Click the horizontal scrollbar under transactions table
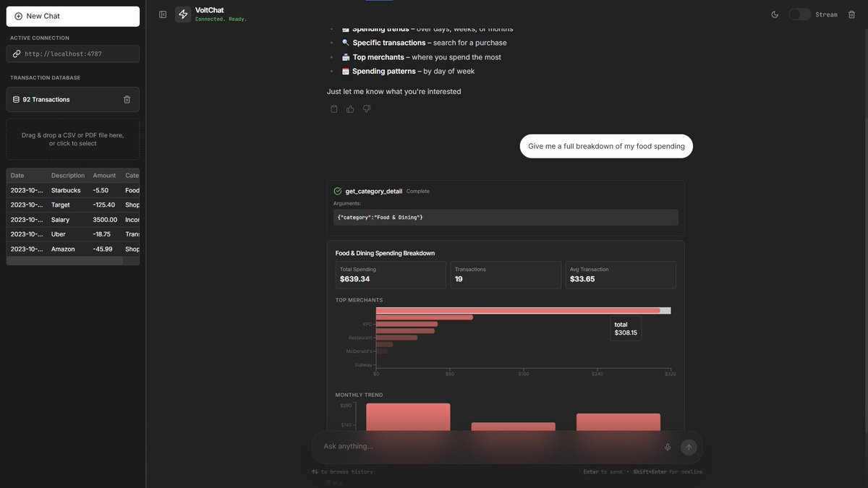The width and height of the screenshot is (868, 488). pos(65,260)
